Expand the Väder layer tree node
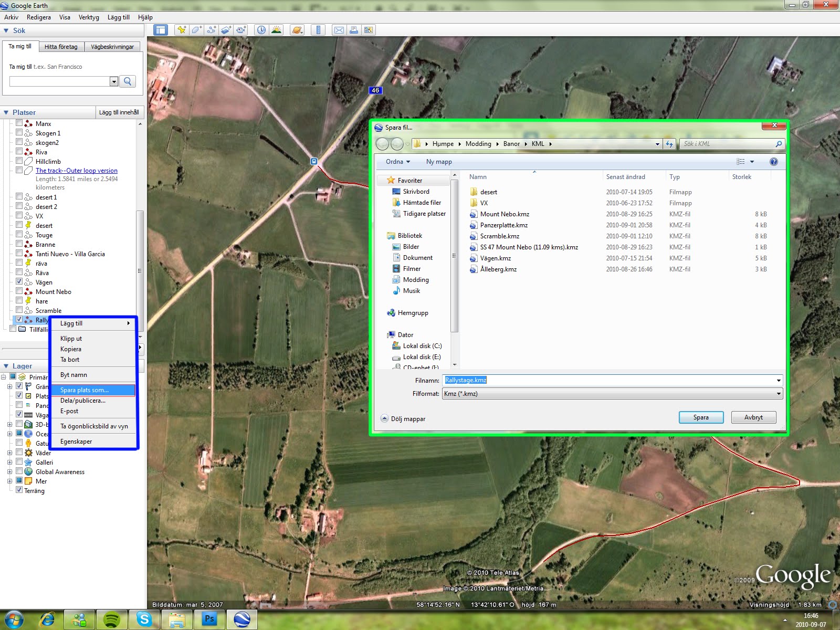This screenshot has height=630, width=840. pyautogui.click(x=9, y=453)
